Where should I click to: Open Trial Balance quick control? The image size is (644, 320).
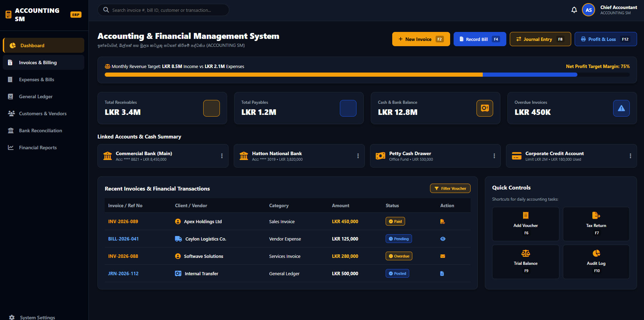pyautogui.click(x=525, y=262)
